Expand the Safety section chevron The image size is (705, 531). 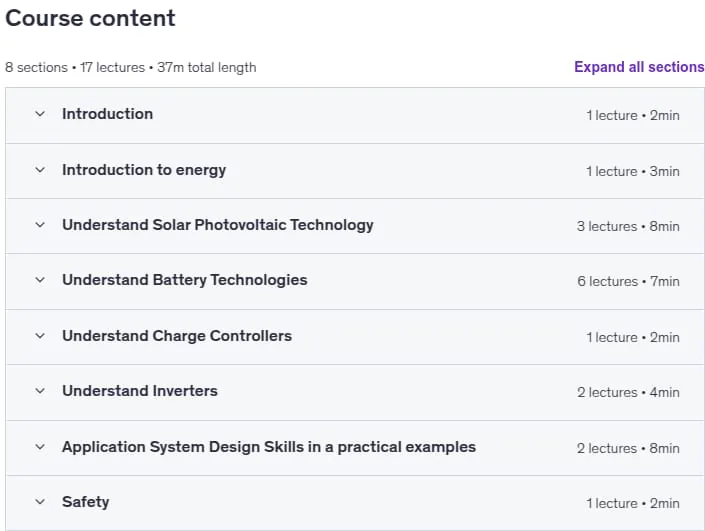40,502
